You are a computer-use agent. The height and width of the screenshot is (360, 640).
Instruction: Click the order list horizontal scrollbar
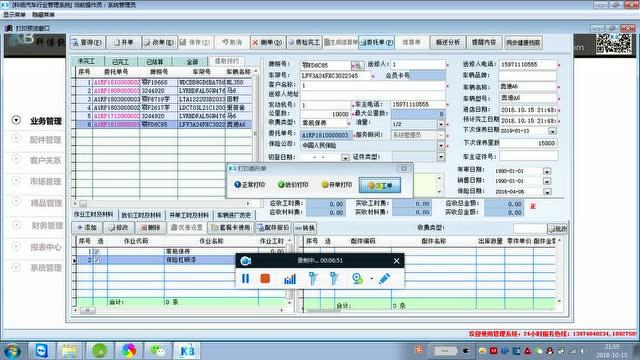[162, 203]
